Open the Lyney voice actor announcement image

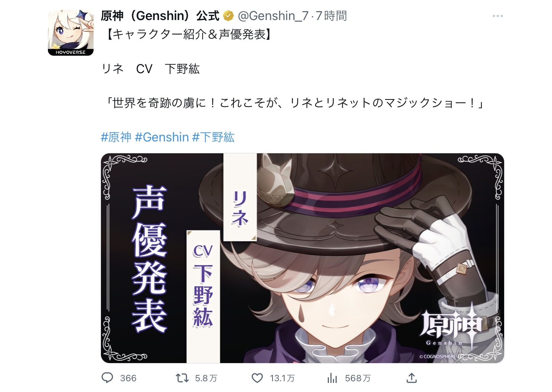coord(302,258)
